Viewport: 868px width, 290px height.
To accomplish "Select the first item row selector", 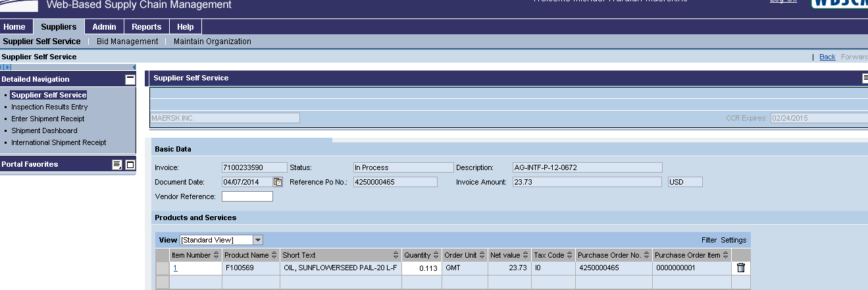I will [x=162, y=268].
